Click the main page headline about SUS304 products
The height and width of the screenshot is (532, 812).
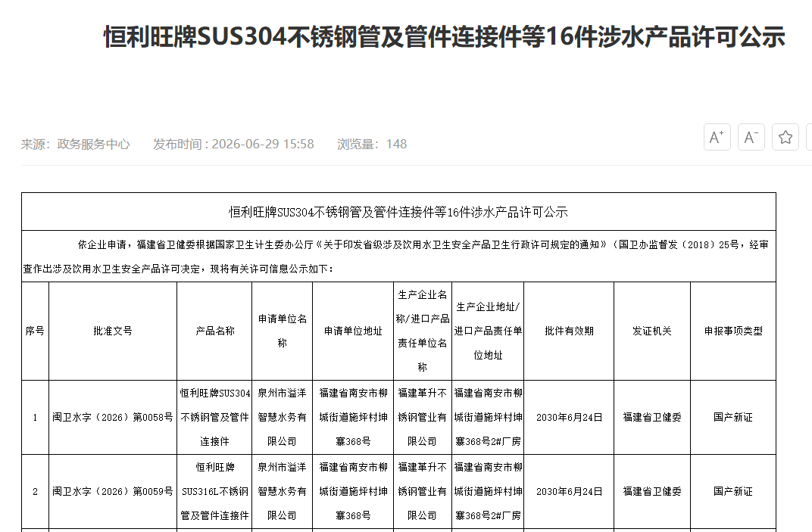[x=445, y=37]
